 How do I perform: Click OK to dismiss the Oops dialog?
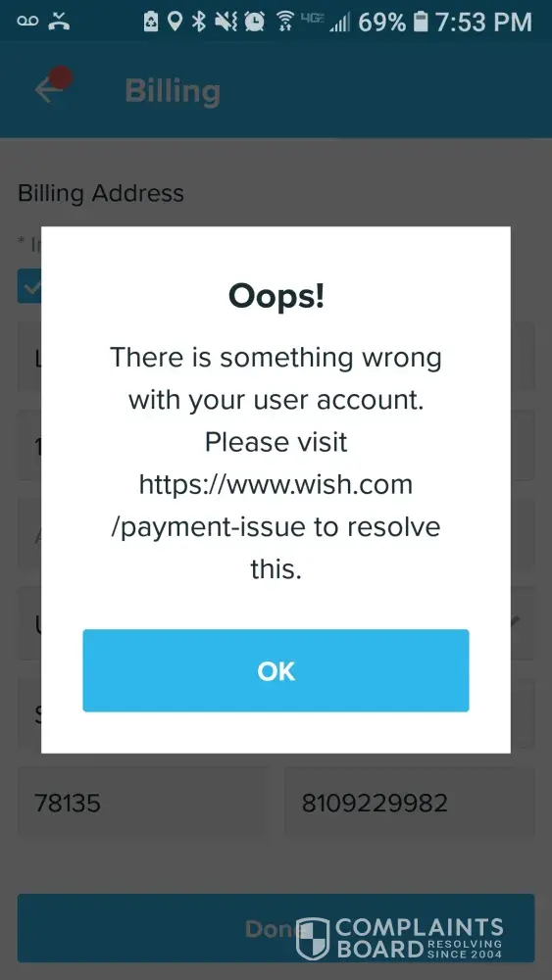coord(276,670)
